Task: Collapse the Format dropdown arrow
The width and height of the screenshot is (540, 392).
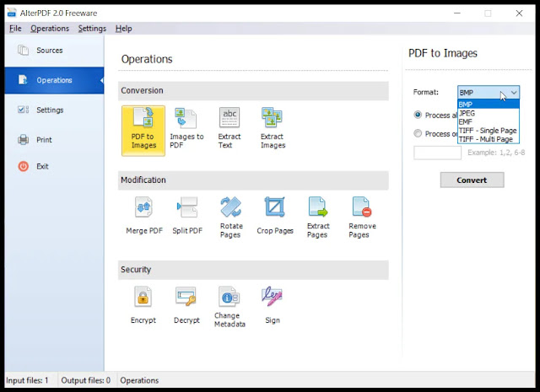Action: 514,92
